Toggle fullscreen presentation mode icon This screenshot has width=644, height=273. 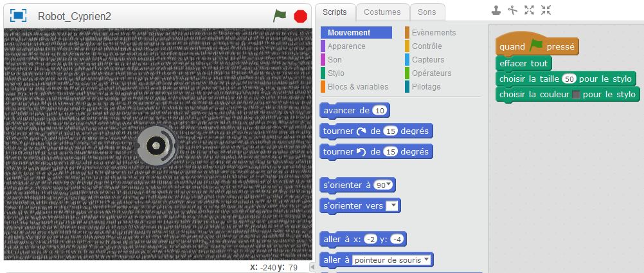click(19, 16)
